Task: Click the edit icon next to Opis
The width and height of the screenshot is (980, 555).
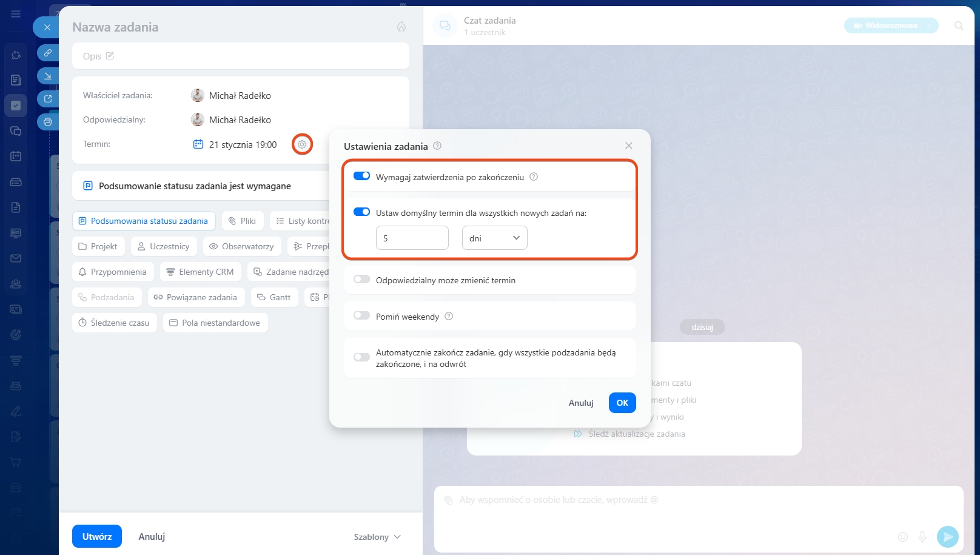Action: point(110,56)
